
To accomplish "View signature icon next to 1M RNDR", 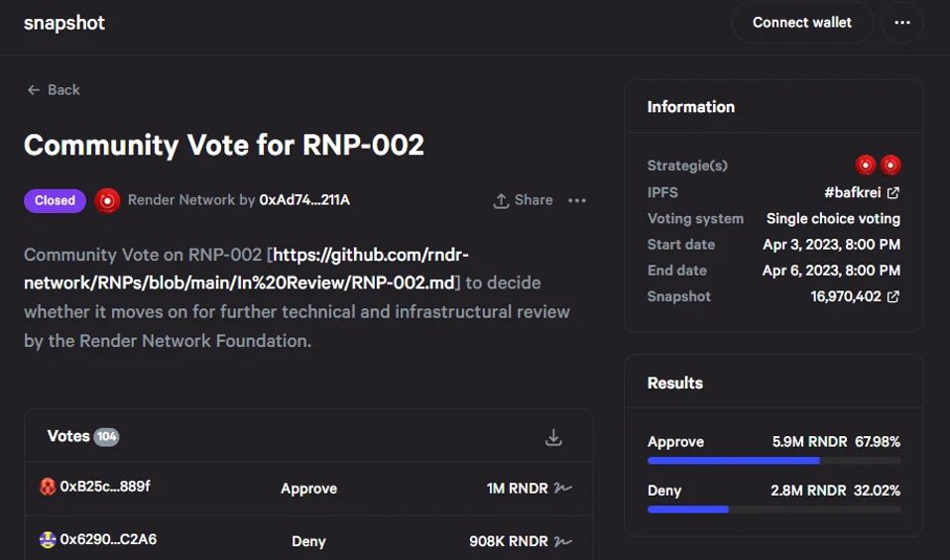I will (x=563, y=488).
